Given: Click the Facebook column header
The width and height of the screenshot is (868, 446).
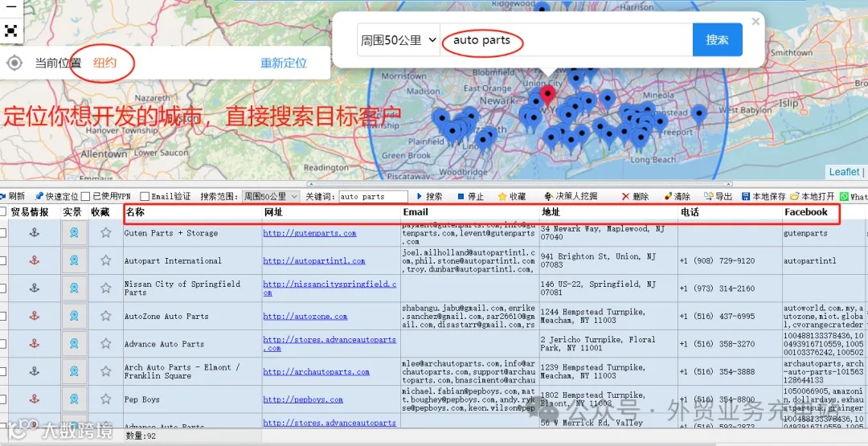Looking at the screenshot, I should click(824, 212).
